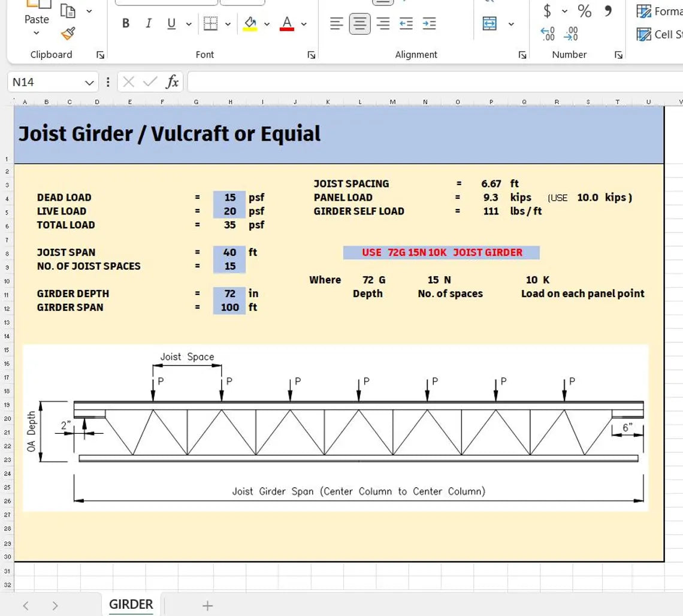This screenshot has width=683, height=616.
Task: Select the Girder Span value 100 cell
Action: point(229,307)
